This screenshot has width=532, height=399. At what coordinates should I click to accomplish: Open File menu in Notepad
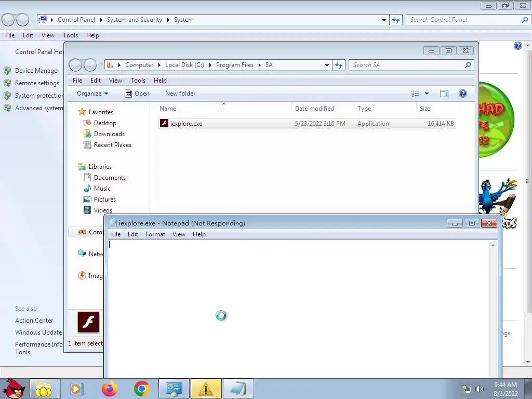[116, 234]
